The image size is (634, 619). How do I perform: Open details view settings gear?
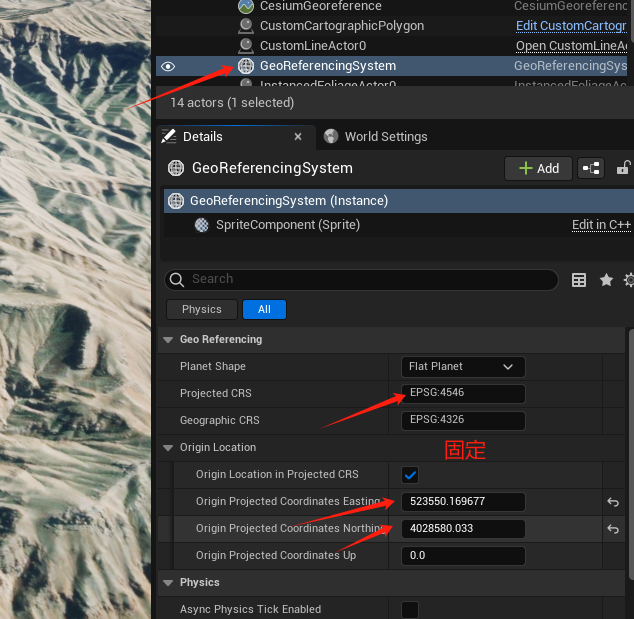(629, 280)
